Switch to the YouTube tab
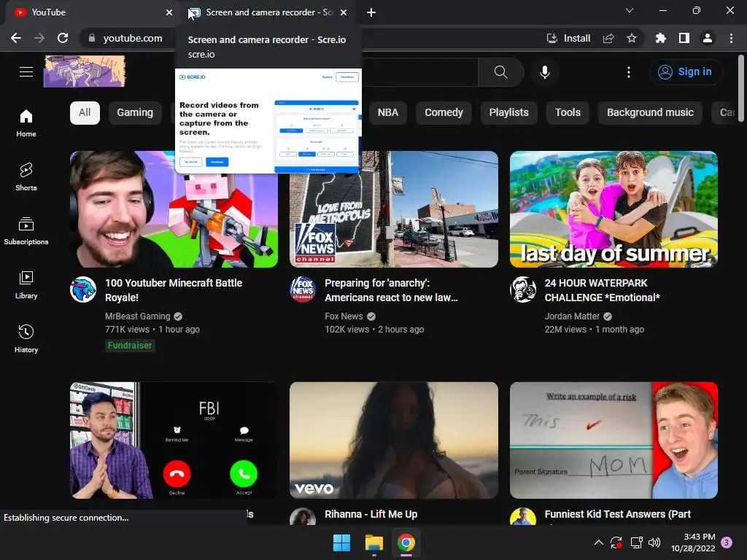The image size is (747, 560). (x=90, y=12)
